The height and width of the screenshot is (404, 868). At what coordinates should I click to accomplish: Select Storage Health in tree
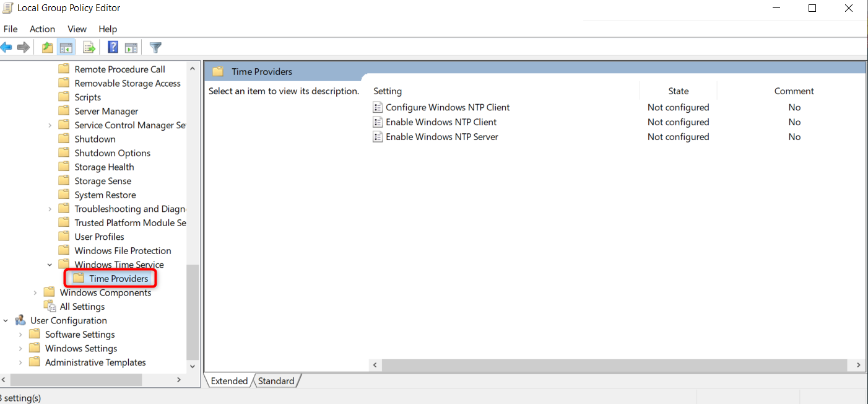104,167
